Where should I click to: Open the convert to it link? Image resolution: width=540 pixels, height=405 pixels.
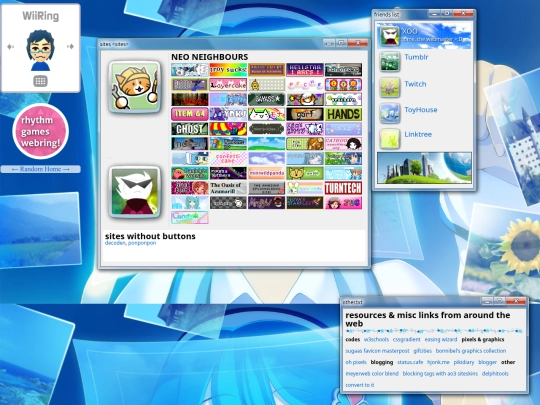click(360, 385)
